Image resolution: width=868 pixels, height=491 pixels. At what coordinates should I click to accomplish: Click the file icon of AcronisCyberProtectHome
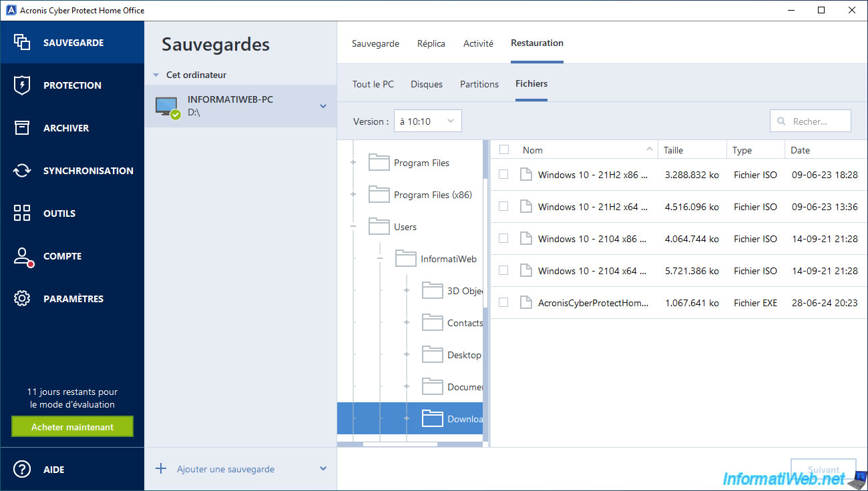[x=526, y=303]
